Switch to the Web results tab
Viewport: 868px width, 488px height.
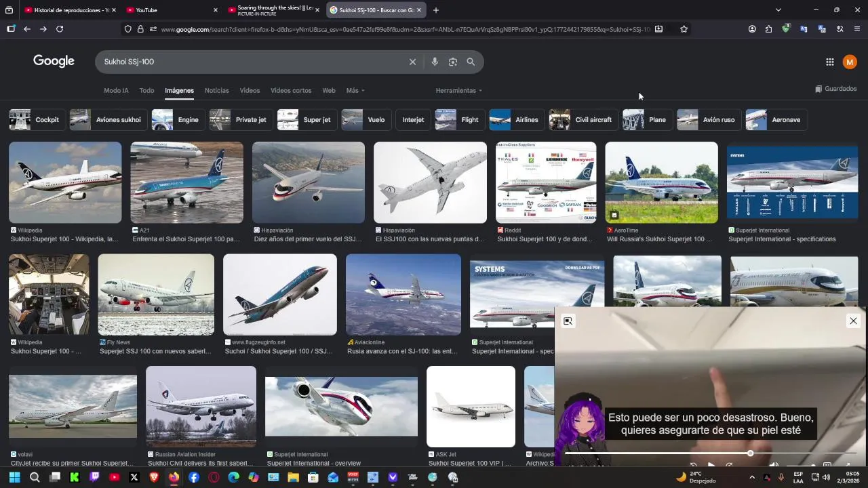coord(329,90)
